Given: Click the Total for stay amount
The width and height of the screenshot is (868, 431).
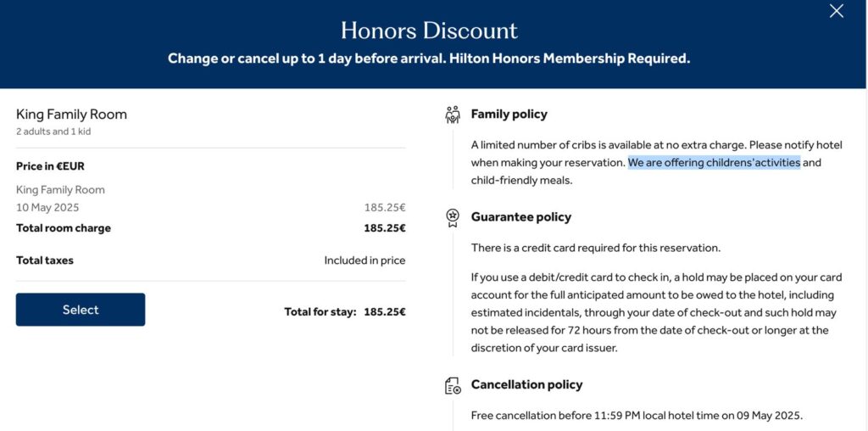Looking at the screenshot, I should tap(384, 312).
